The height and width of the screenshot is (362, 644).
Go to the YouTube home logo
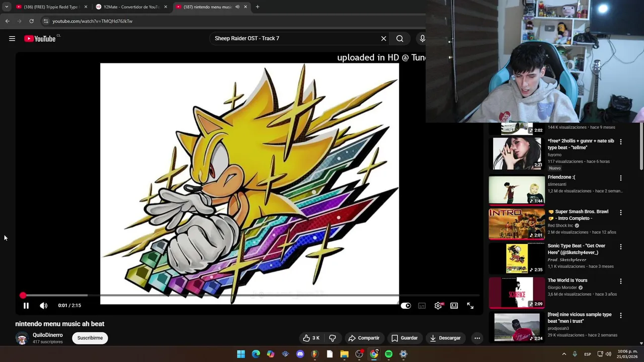click(x=40, y=39)
